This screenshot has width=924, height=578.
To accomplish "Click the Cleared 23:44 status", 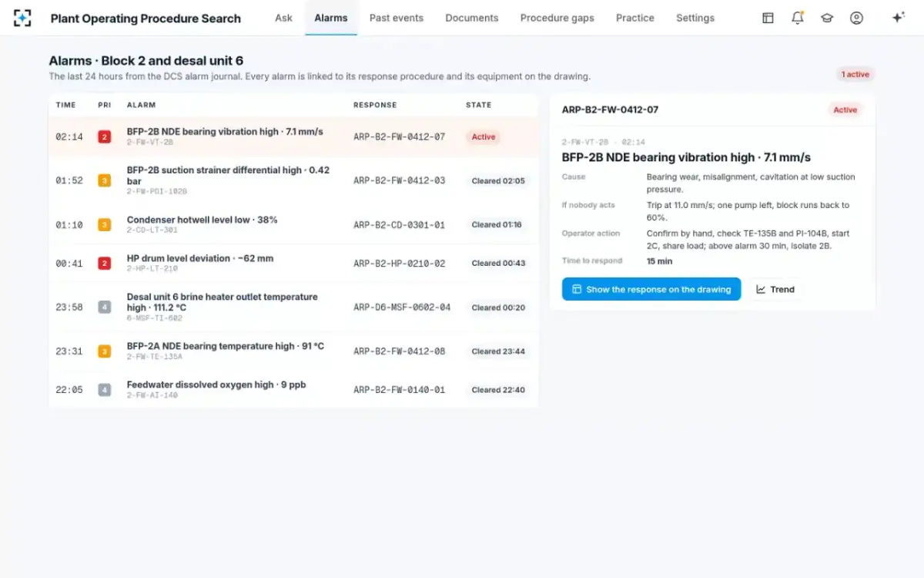I will point(497,351).
